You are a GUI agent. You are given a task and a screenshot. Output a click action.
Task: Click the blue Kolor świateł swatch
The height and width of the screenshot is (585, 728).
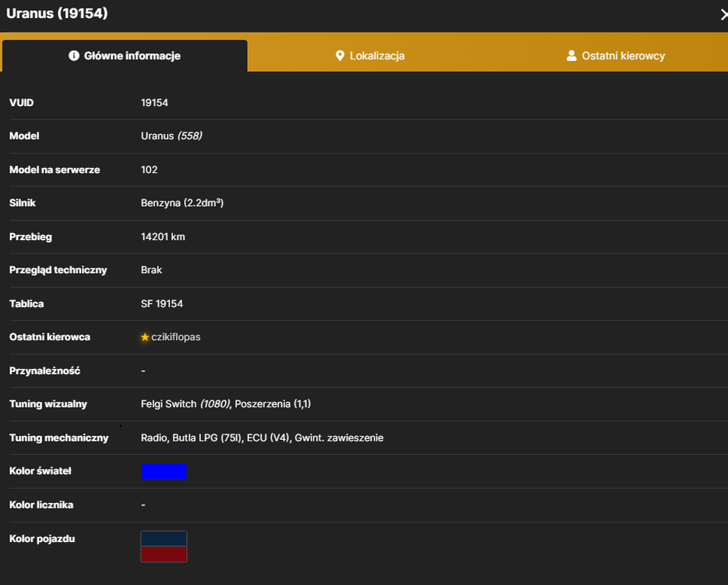point(164,471)
